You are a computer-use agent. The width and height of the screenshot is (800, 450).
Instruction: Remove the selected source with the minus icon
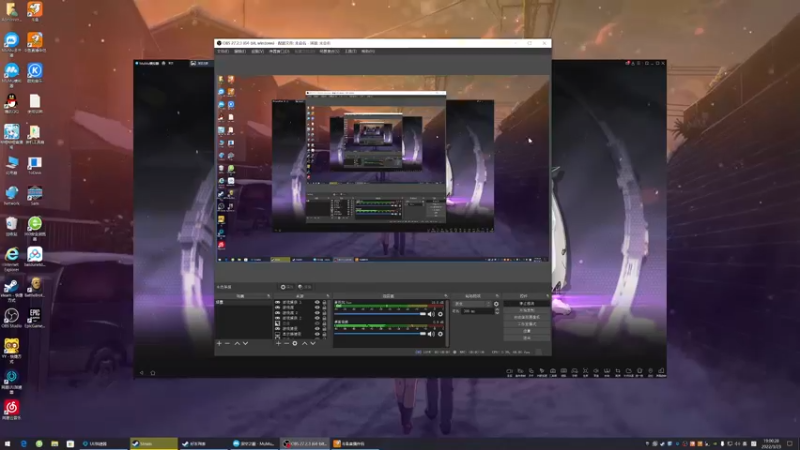pos(286,343)
